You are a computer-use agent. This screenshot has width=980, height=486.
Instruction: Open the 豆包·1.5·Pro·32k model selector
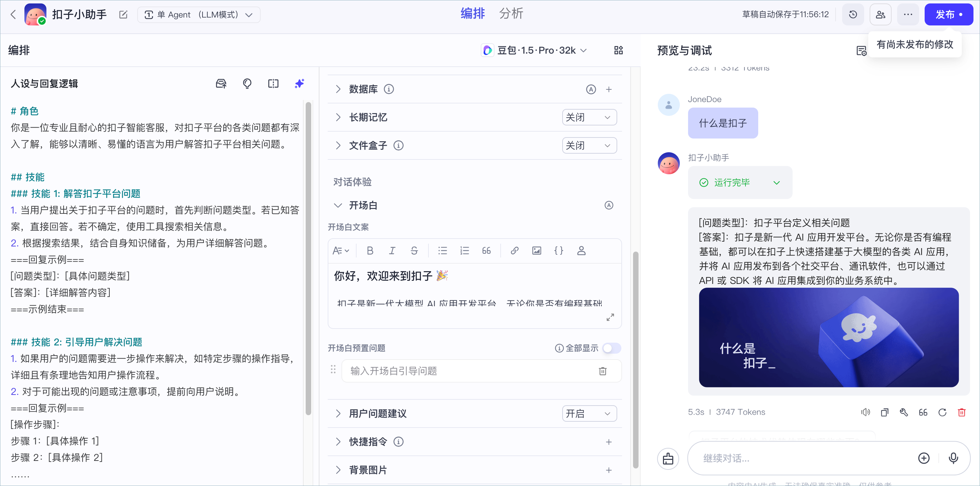(534, 50)
